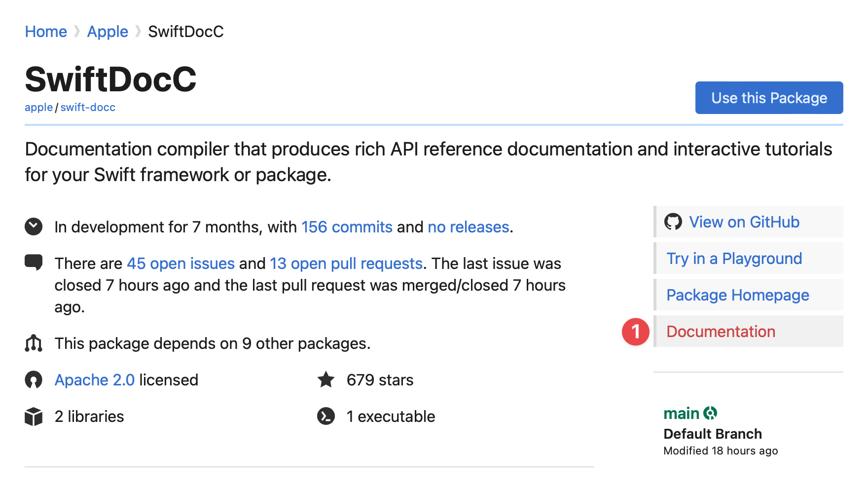Open View on GitHub sidebar link
Image resolution: width=868 pixels, height=492 pixels.
tap(749, 222)
